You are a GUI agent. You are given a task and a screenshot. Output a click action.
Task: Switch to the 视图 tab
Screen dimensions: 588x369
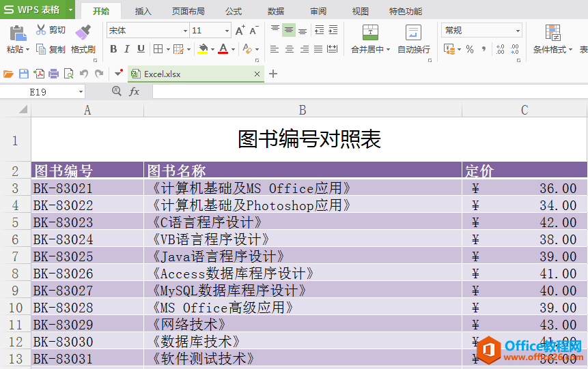pos(361,11)
